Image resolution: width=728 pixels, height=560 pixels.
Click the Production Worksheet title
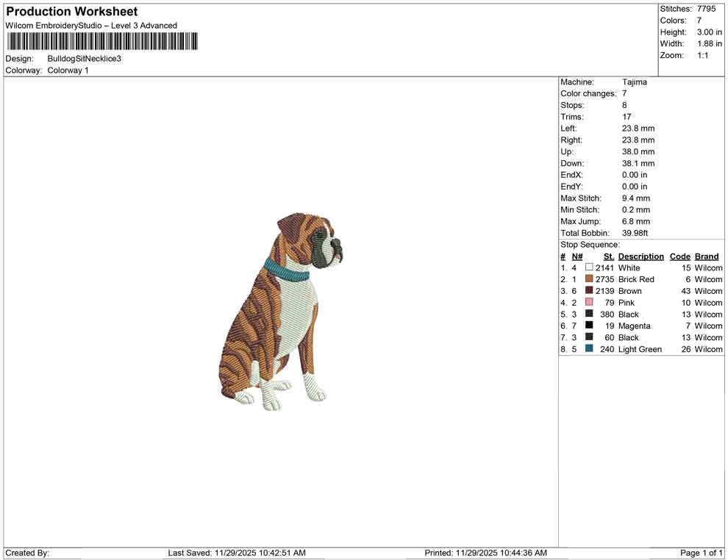click(x=72, y=11)
